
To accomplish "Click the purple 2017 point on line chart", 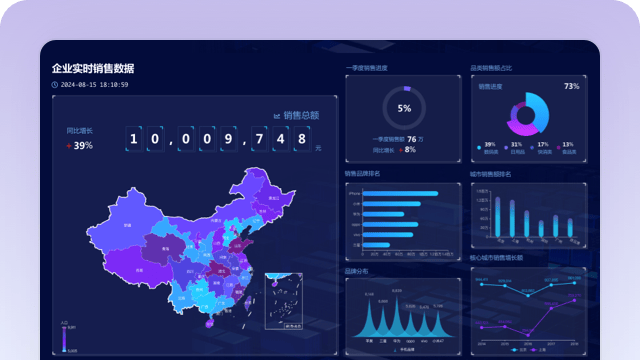I will 551,309.
